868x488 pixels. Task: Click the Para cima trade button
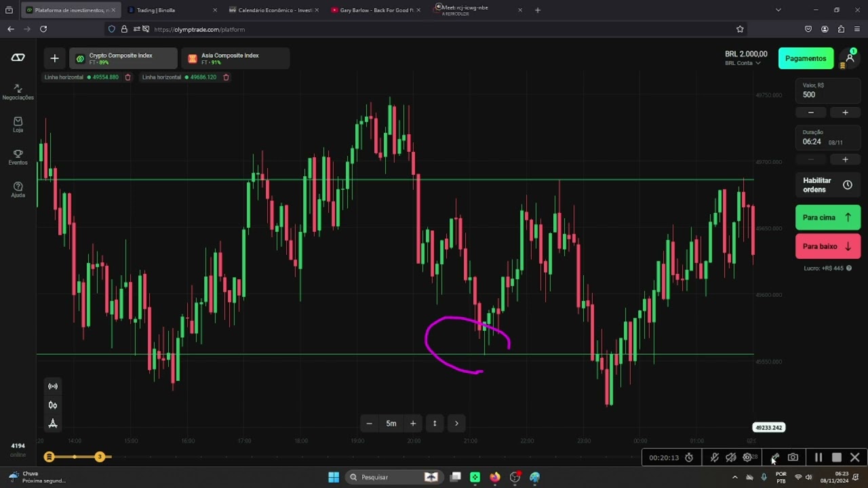(x=828, y=218)
